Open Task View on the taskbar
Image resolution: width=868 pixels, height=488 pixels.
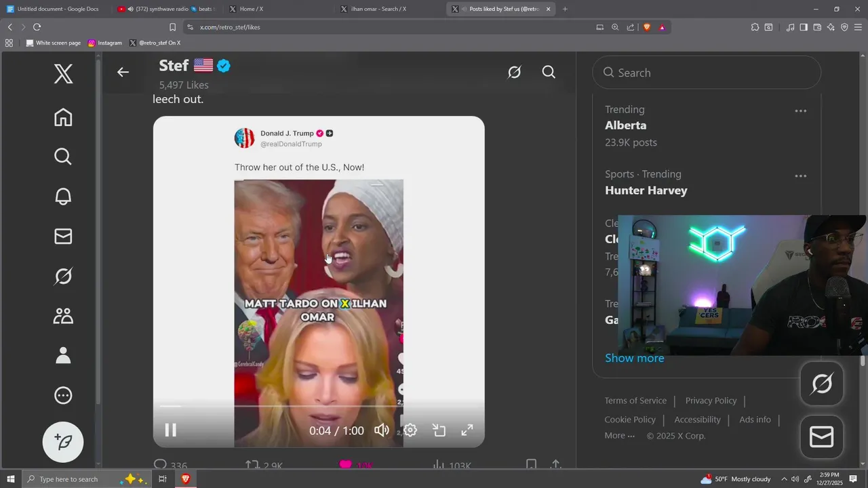[163, 479]
